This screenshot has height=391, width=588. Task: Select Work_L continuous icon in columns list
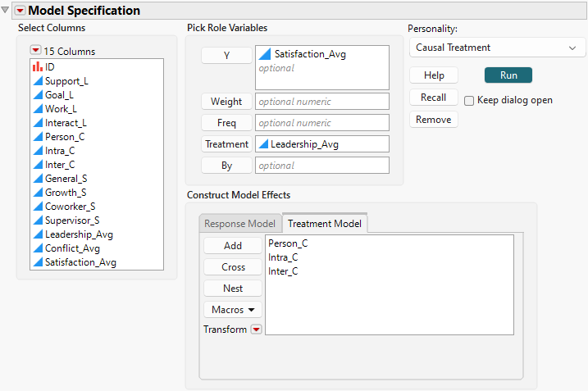point(38,109)
